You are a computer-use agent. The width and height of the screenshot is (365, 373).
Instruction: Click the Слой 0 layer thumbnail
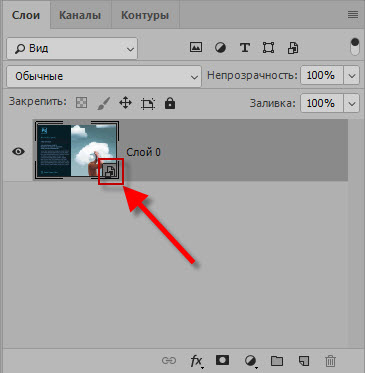coord(77,150)
